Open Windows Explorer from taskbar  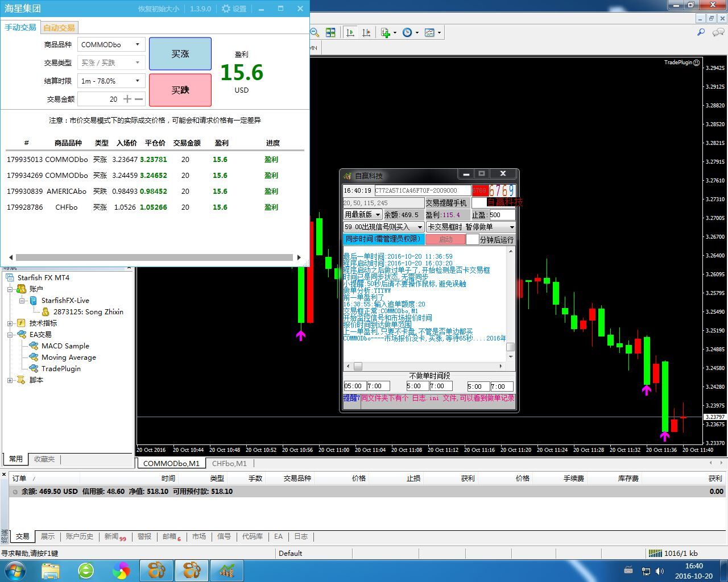pos(50,570)
